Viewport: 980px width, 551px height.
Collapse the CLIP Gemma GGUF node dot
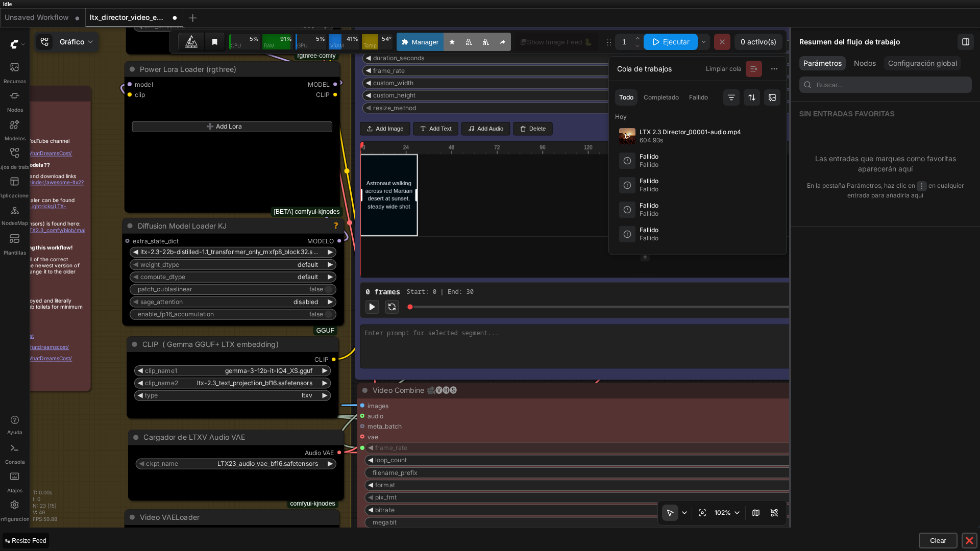135,344
